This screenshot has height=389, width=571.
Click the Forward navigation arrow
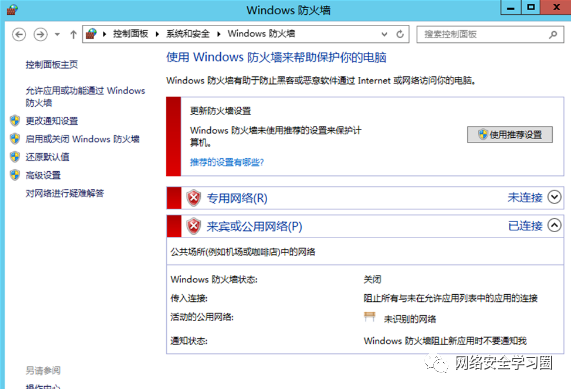tap(40, 35)
